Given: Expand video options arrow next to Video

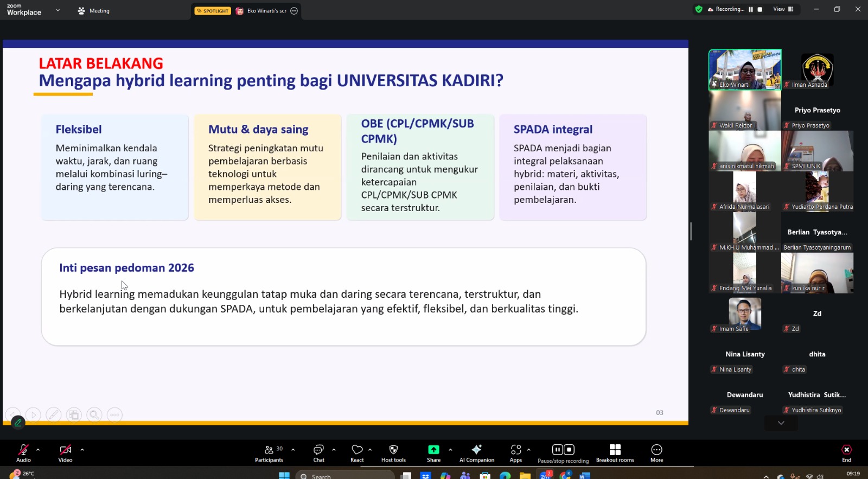Looking at the screenshot, I should click(x=82, y=450).
